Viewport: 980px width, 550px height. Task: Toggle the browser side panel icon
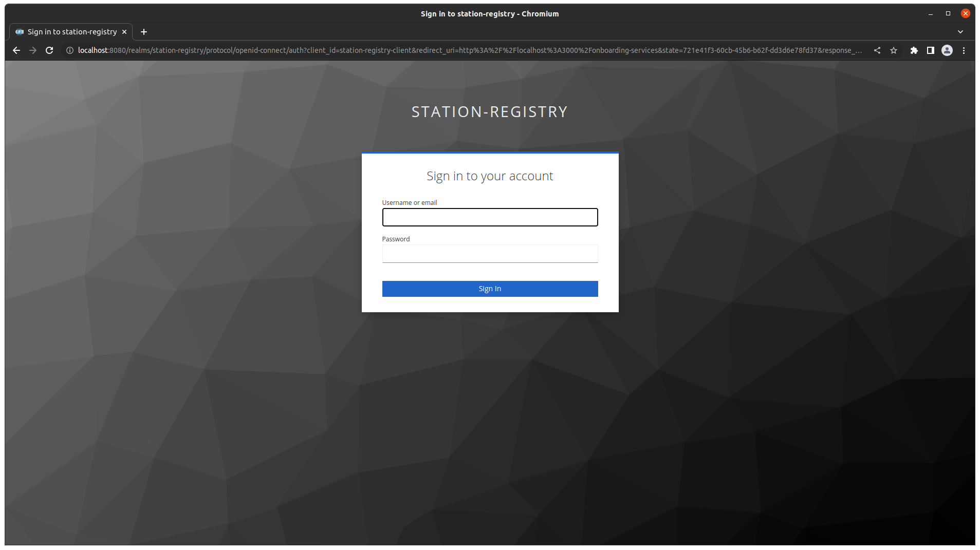tap(930, 50)
